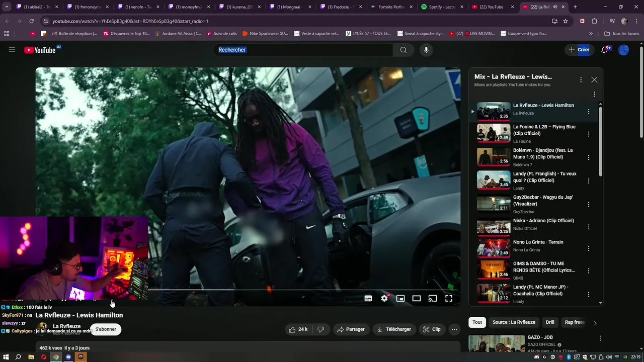Switch to theater mode
644x362 pixels.
[x=417, y=298]
